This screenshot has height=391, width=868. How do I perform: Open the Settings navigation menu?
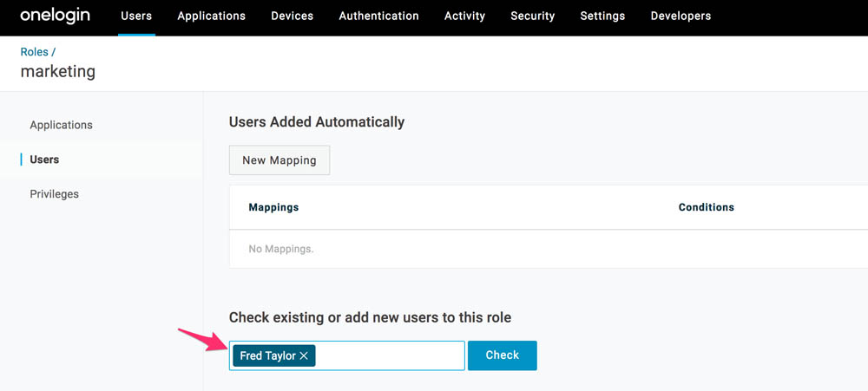tap(602, 16)
